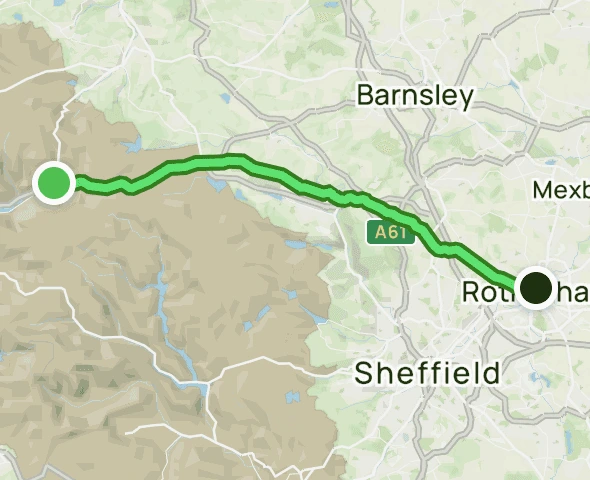Select the reservoir northwest of the route's peak
This screenshot has height=480, width=590.
coord(132,145)
